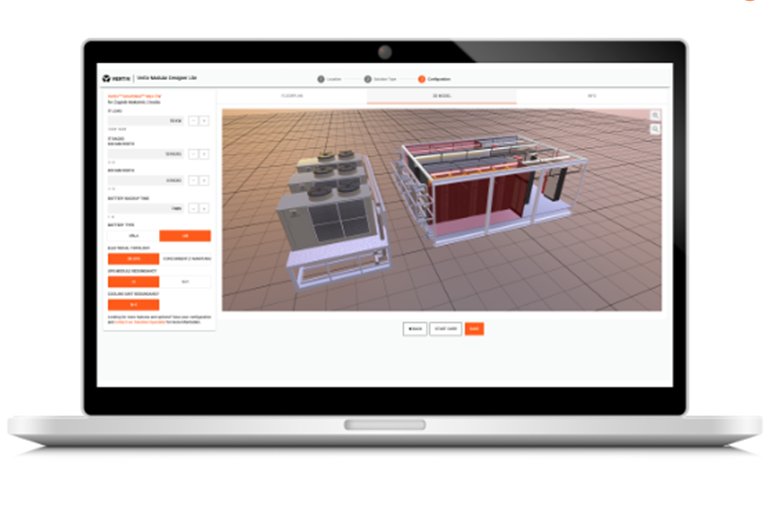
Task: Go to the Solution Type step circle
Action: pos(368,77)
